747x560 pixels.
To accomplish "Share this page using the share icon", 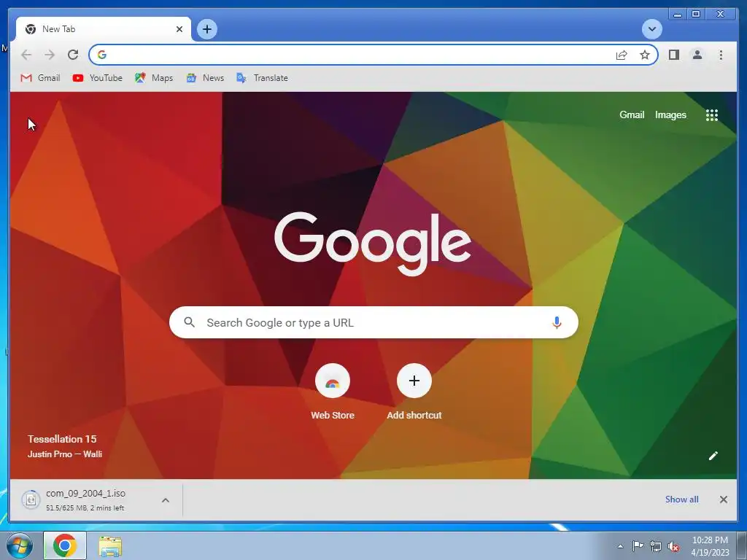I will tap(622, 55).
